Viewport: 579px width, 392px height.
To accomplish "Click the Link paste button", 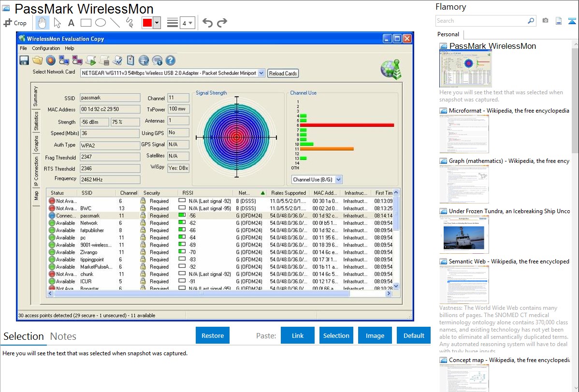I will (298, 335).
